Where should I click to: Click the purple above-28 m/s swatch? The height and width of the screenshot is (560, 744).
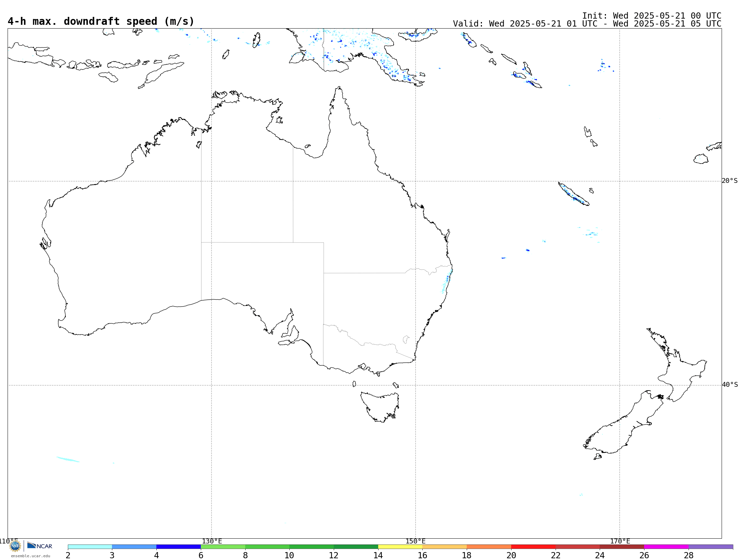[x=711, y=547]
